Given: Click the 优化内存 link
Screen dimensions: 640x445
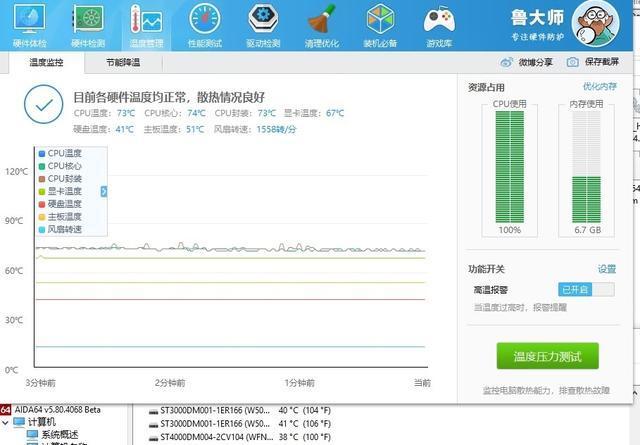Looking at the screenshot, I should [x=600, y=86].
